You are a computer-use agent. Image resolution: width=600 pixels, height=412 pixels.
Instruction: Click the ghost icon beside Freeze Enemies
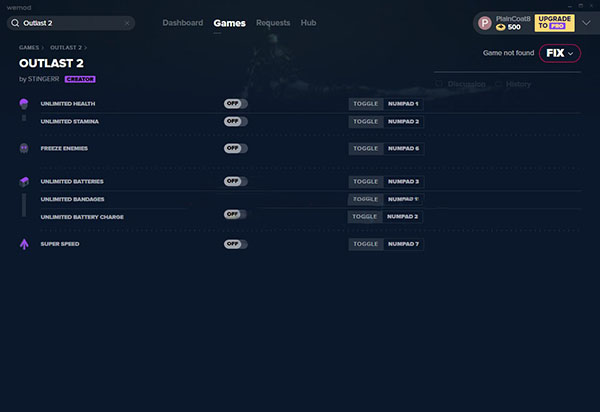click(24, 148)
